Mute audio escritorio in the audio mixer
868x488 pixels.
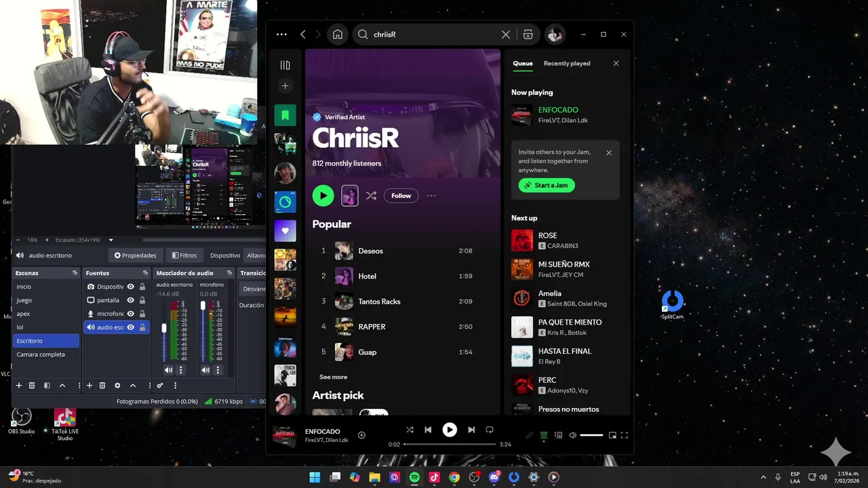tap(168, 370)
